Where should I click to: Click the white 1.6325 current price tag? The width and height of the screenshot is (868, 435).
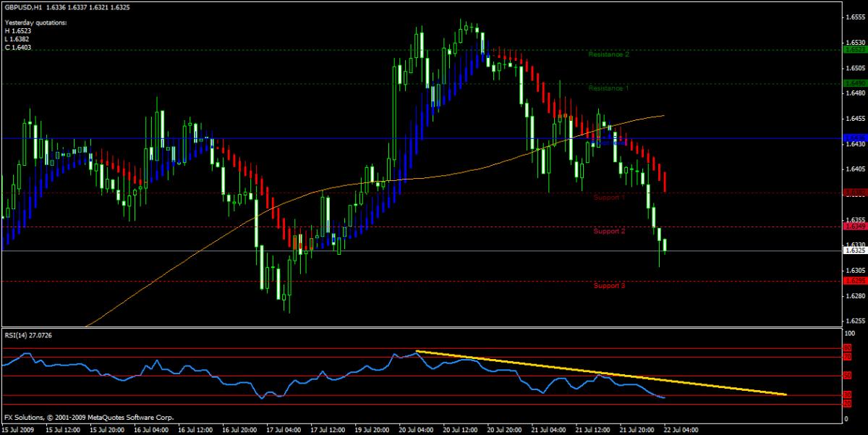tap(854, 251)
